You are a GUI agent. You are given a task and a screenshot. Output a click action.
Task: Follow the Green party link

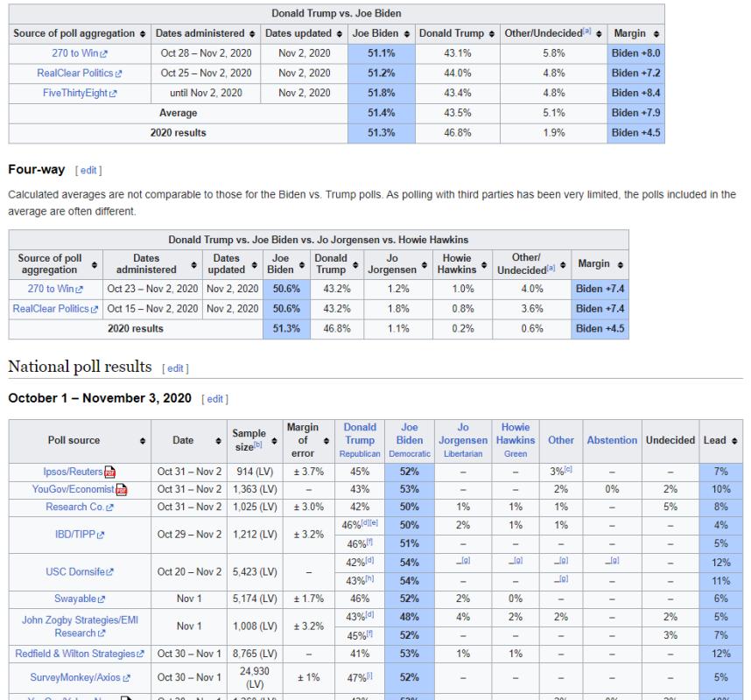coord(516,454)
